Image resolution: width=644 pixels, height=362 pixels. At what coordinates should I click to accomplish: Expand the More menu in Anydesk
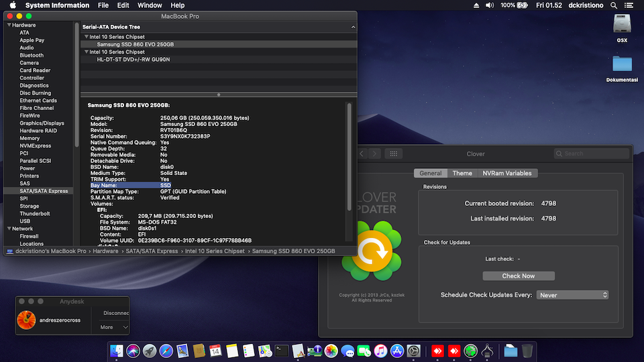pos(114,327)
